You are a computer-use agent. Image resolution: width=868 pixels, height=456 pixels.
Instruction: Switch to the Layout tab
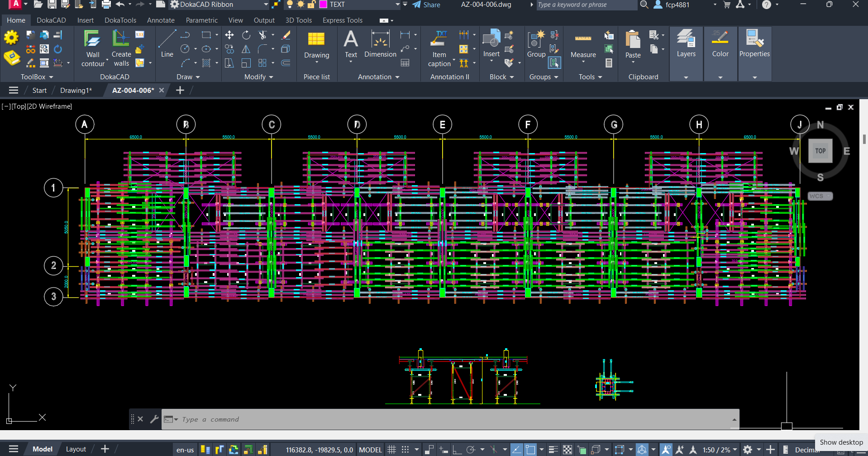[x=76, y=449]
